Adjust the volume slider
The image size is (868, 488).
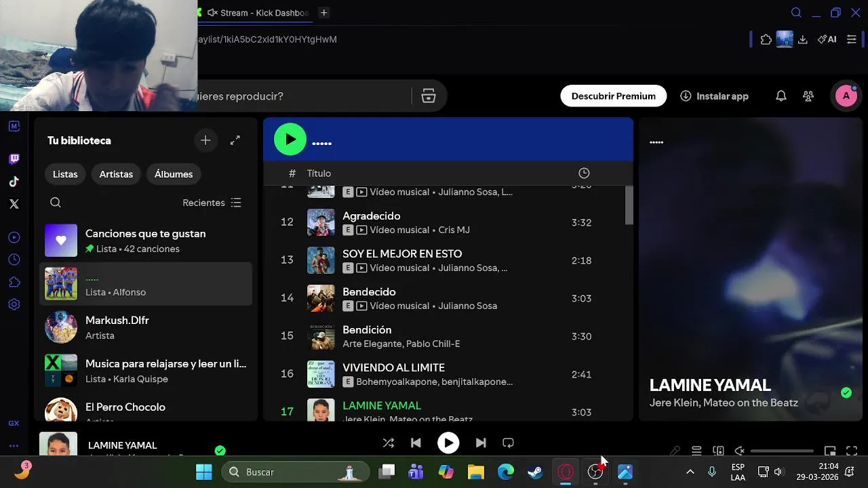[782, 451]
